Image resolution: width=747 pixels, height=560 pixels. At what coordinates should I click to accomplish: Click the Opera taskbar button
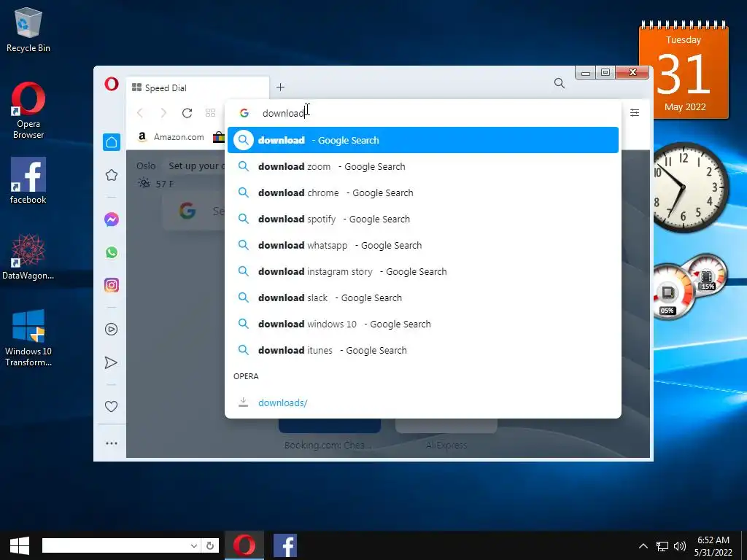[x=244, y=545]
